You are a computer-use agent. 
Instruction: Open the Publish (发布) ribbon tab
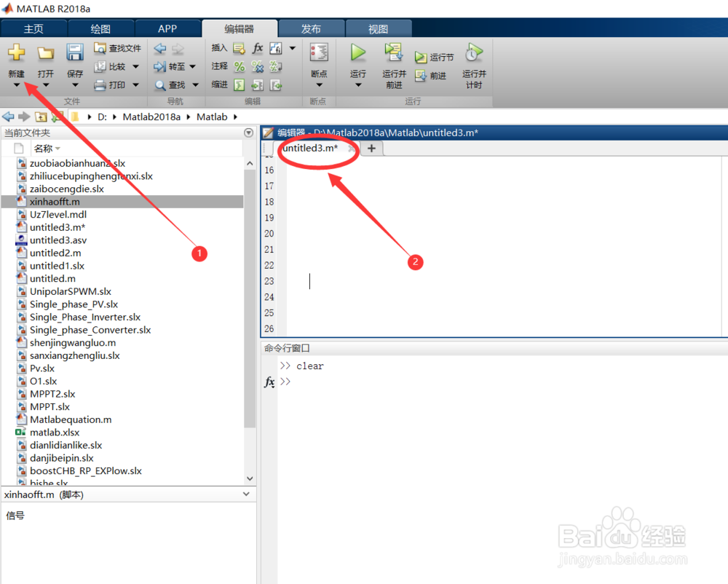point(311,29)
